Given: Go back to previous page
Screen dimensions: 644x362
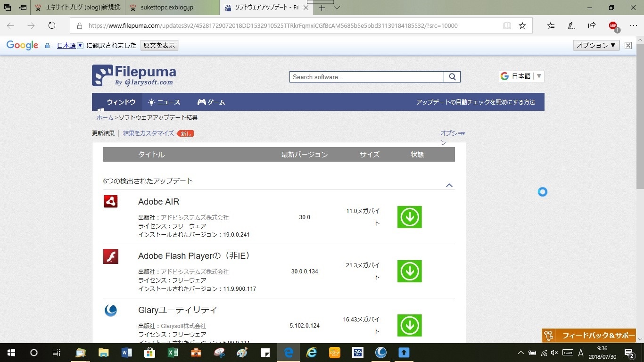Looking at the screenshot, I should tap(10, 26).
